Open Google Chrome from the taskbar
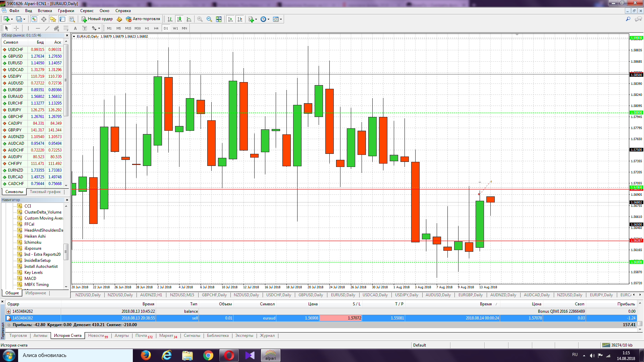This screenshot has width=644, height=362. pyautogui.click(x=208, y=355)
